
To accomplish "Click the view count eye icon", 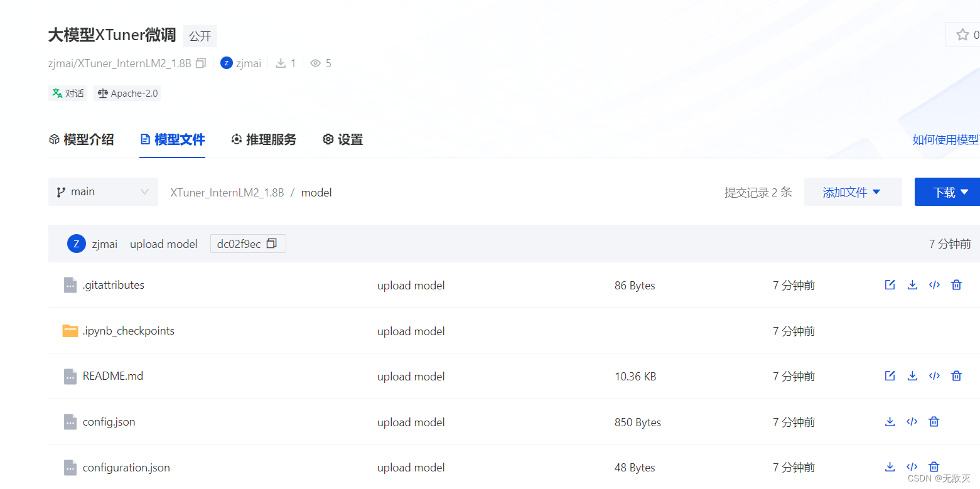I will coord(316,63).
